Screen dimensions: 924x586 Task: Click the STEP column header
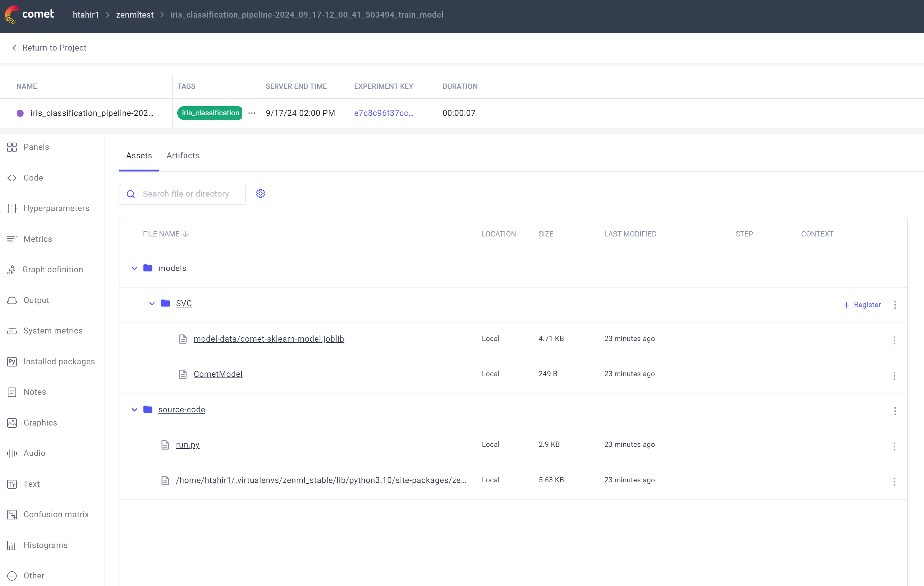[x=744, y=234]
